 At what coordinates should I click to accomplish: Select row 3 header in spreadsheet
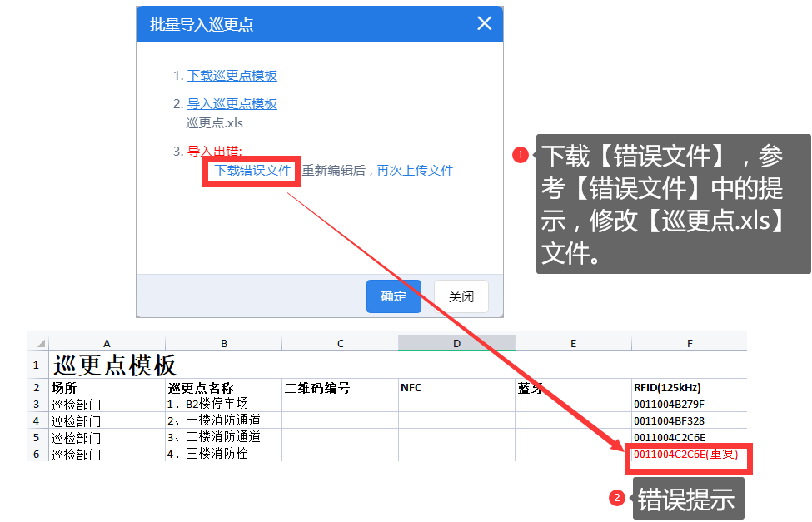(37, 404)
